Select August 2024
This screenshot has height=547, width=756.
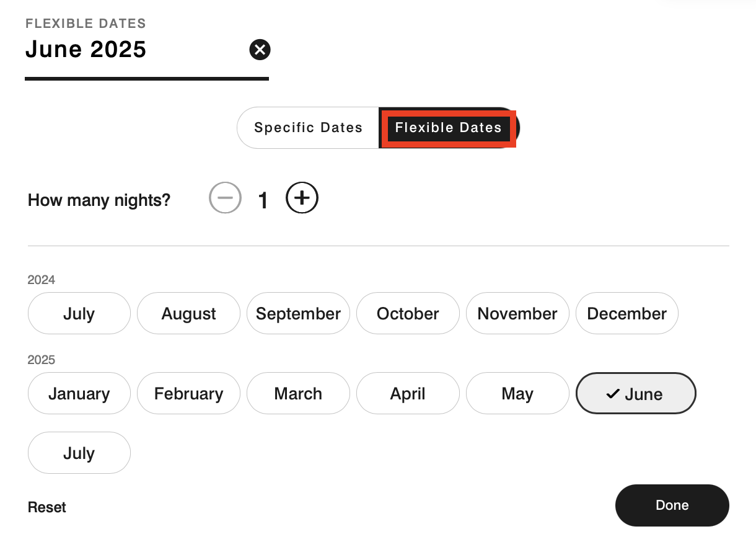pos(188,313)
